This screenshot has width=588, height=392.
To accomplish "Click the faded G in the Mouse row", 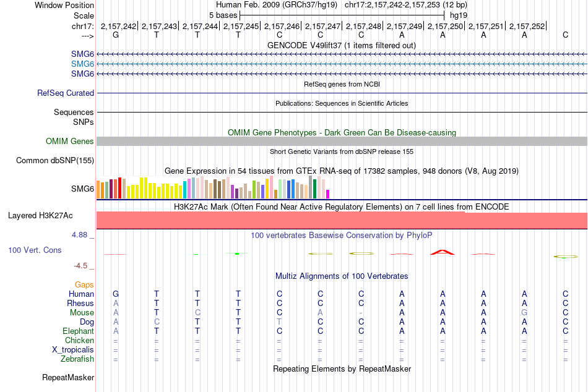I will (x=524, y=313).
